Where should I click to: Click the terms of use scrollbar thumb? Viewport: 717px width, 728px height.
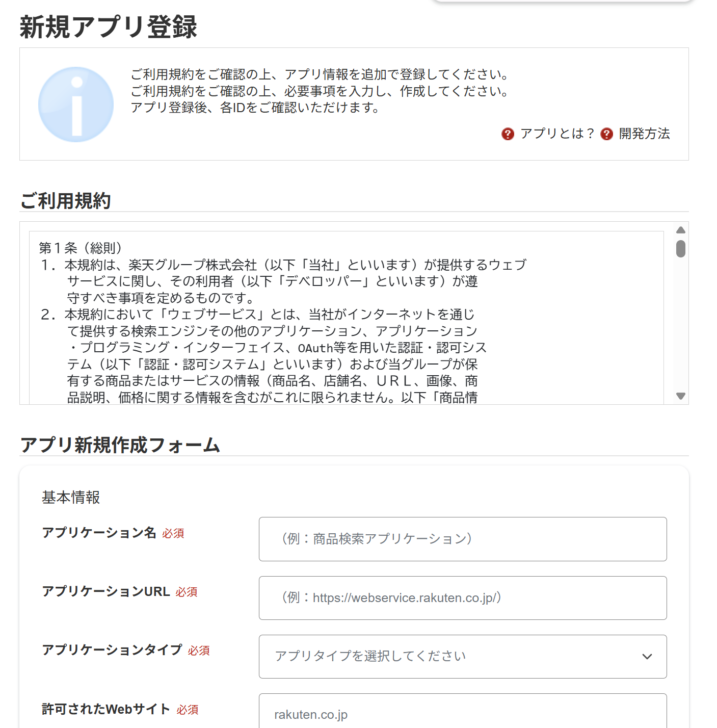[x=681, y=249]
